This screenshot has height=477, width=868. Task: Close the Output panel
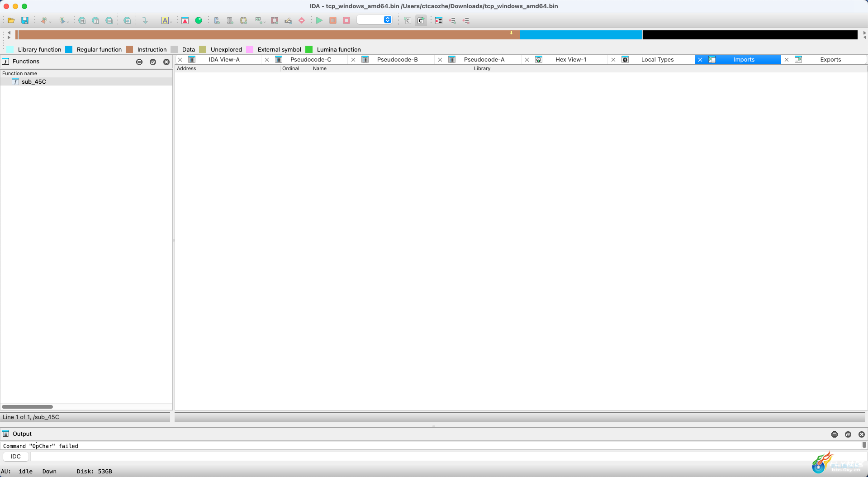tap(862, 434)
